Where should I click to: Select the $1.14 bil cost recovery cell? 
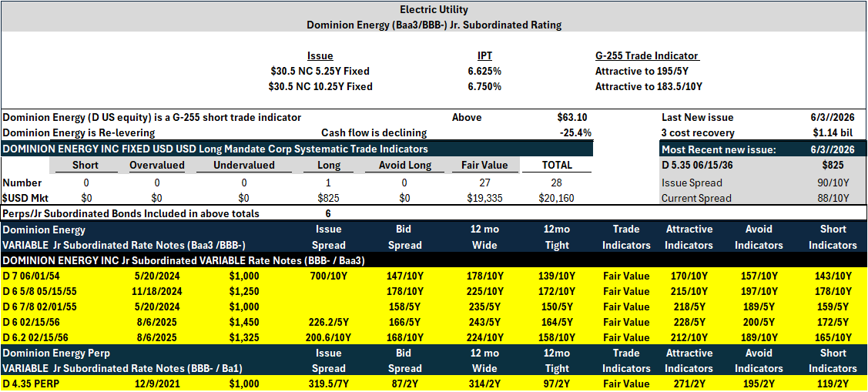(x=835, y=133)
